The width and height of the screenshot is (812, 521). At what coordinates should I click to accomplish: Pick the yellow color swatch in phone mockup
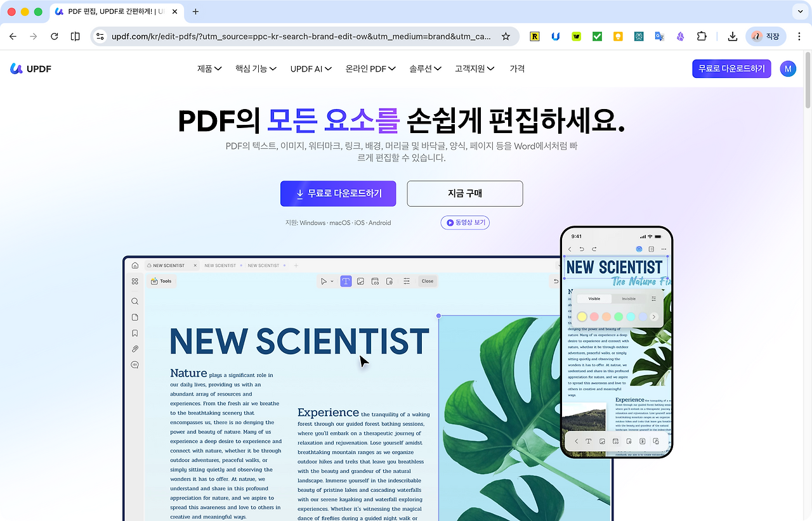coord(582,316)
